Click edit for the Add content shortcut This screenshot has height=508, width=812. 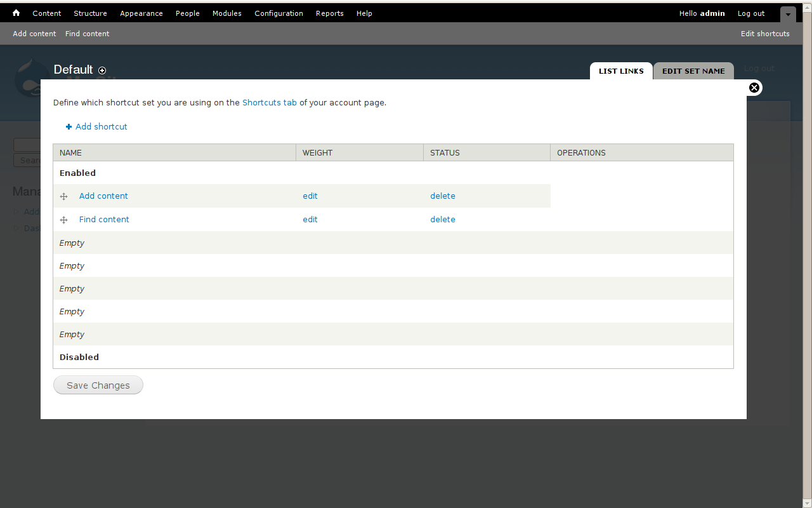pos(310,196)
